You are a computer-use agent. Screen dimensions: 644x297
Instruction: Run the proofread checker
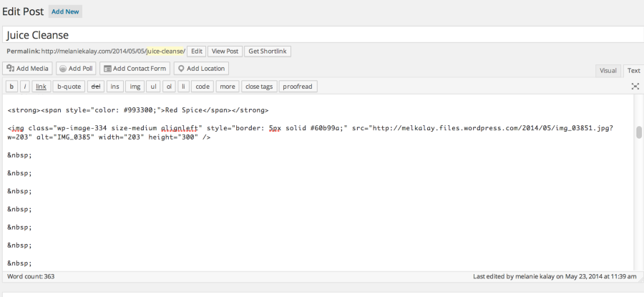pos(298,87)
